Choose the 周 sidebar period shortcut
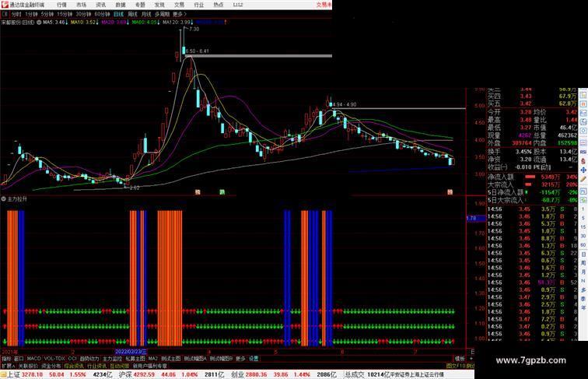588x379 pixels. coord(583,263)
